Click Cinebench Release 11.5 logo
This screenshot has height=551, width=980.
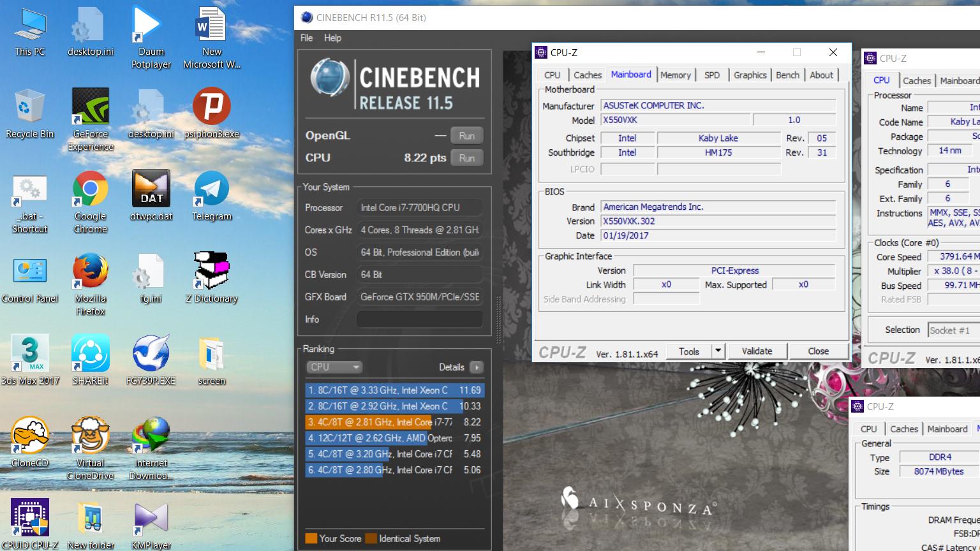[395, 84]
